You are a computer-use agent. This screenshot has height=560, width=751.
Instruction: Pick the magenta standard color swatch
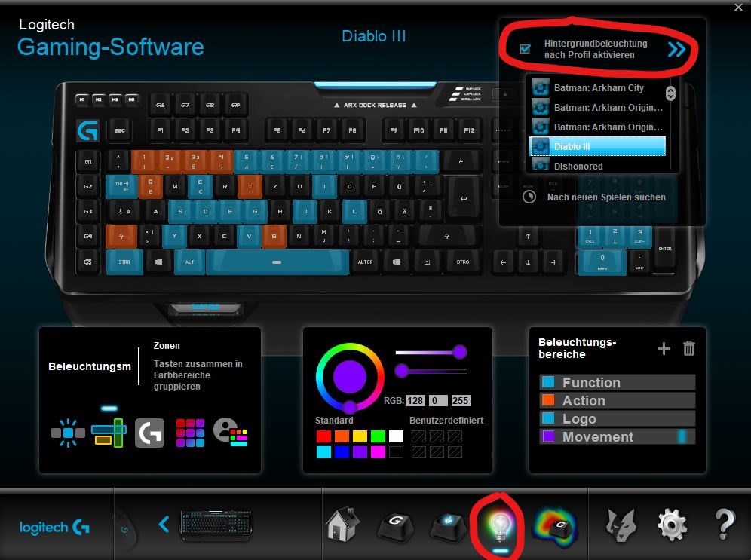[x=378, y=452]
